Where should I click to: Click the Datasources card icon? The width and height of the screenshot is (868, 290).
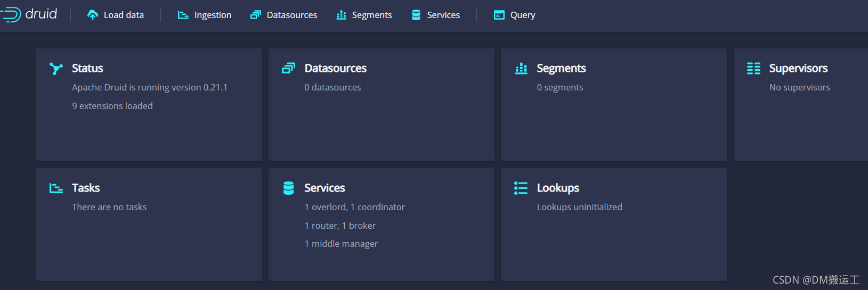tap(288, 68)
